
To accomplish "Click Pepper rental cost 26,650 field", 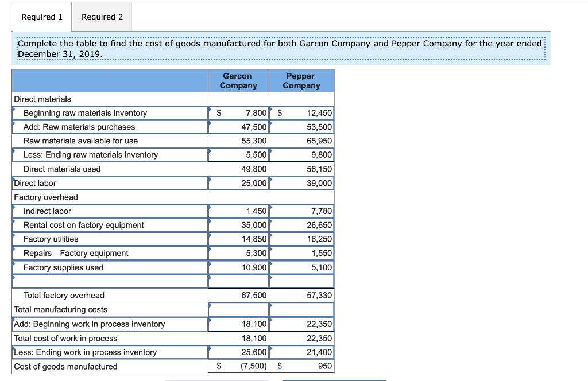I will coord(301,225).
